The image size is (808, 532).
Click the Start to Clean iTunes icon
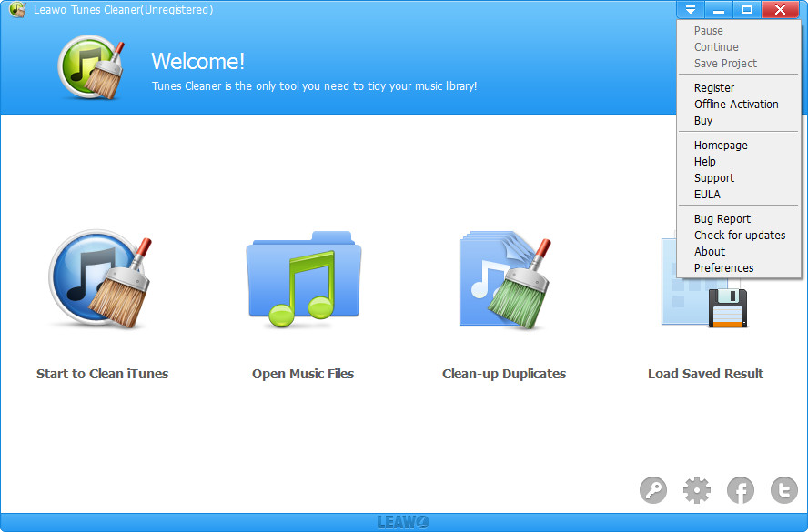point(100,279)
